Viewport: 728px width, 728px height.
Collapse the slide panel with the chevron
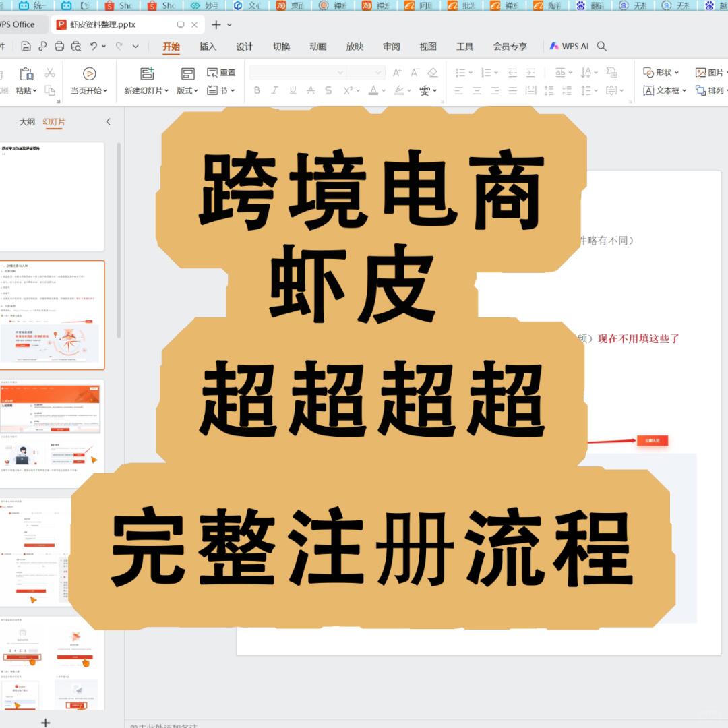coord(108,121)
